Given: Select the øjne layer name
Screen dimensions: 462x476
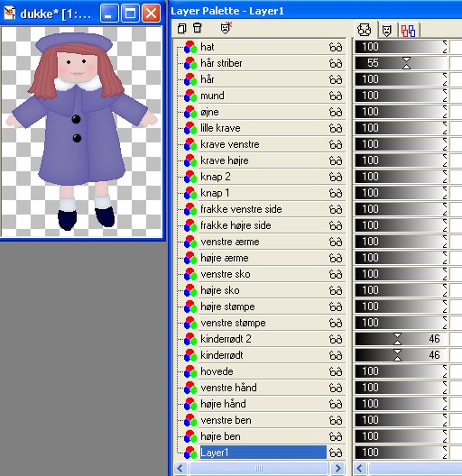Looking at the screenshot, I should 209,112.
